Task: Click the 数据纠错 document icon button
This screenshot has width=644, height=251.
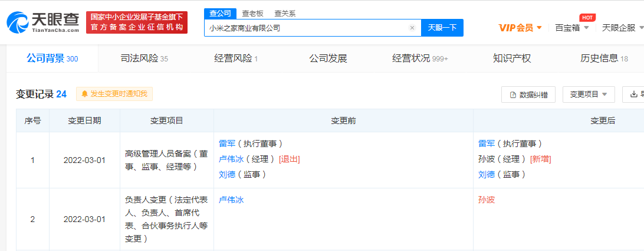Action: 528,94
